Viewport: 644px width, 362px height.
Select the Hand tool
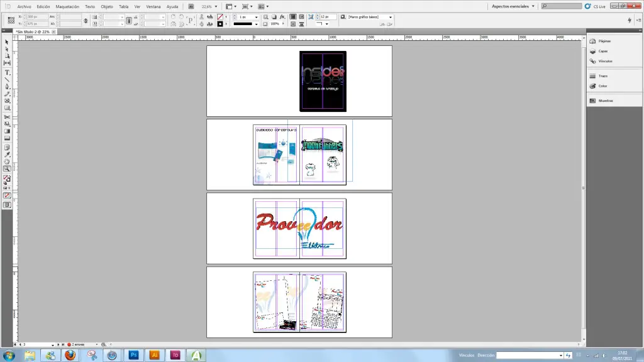pyautogui.click(x=7, y=162)
